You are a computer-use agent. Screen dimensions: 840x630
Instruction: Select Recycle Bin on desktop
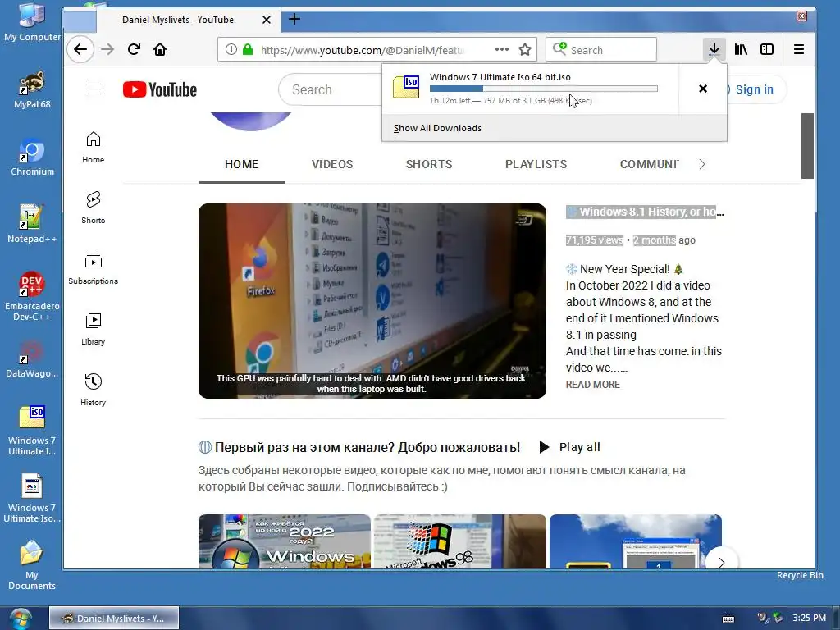[x=800, y=575]
